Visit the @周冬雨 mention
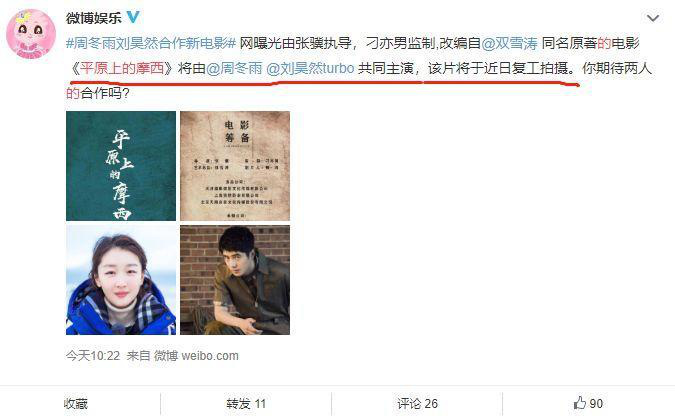Image resolution: width=675 pixels, height=416 pixels. pyautogui.click(x=234, y=68)
